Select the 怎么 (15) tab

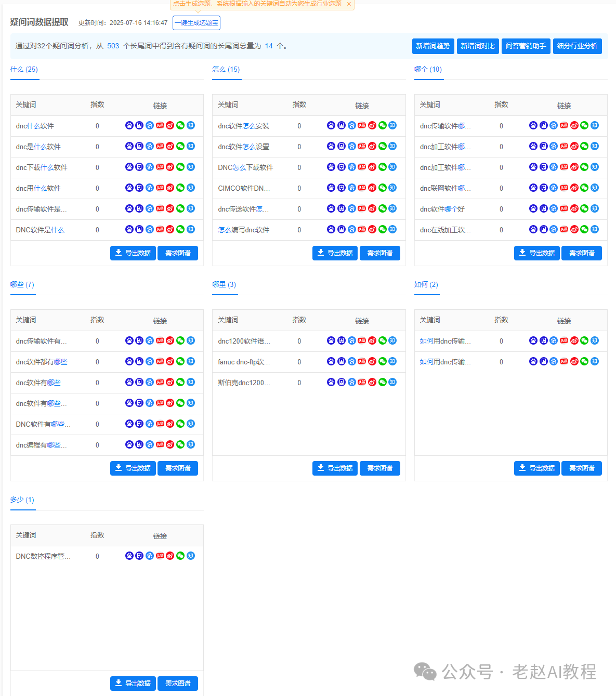tap(226, 69)
